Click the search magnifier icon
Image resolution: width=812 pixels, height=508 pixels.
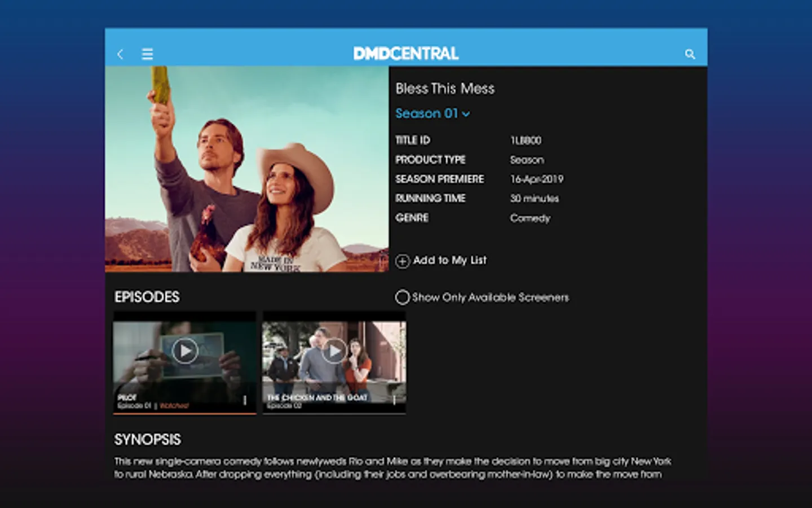[690, 54]
